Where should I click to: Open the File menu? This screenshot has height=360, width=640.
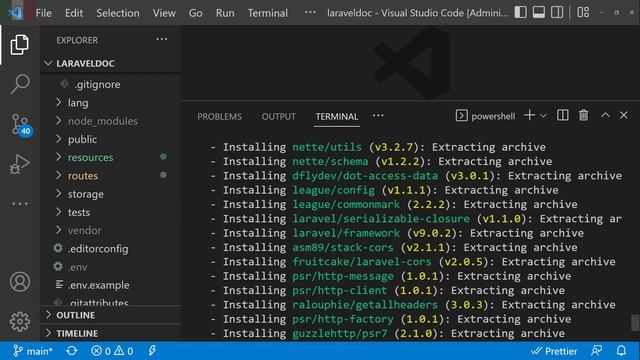[43, 13]
